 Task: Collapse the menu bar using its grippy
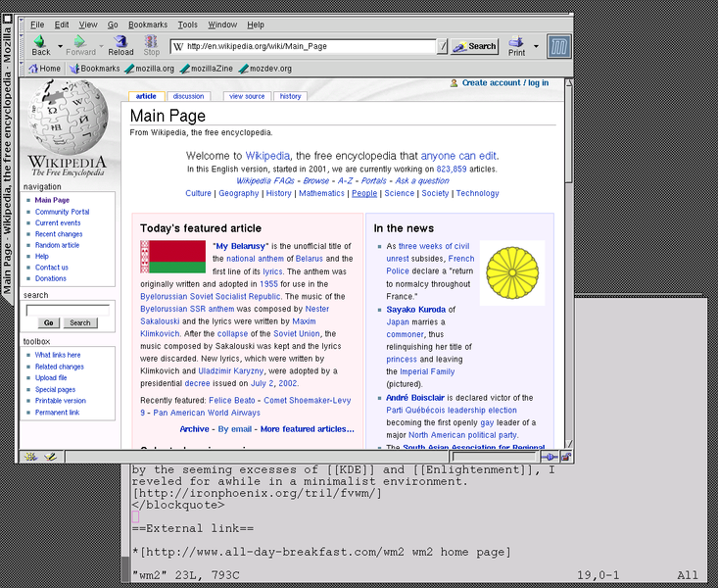click(22, 25)
